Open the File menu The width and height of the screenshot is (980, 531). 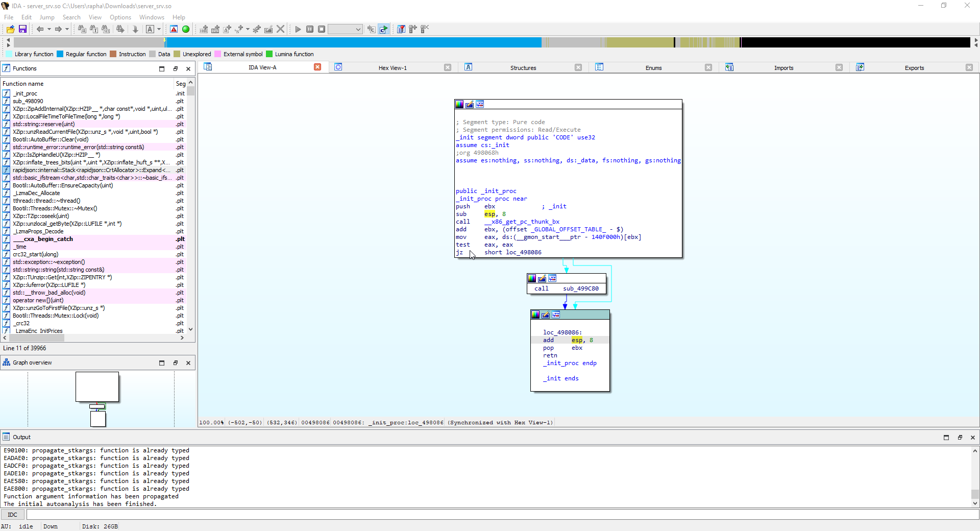pyautogui.click(x=9, y=17)
